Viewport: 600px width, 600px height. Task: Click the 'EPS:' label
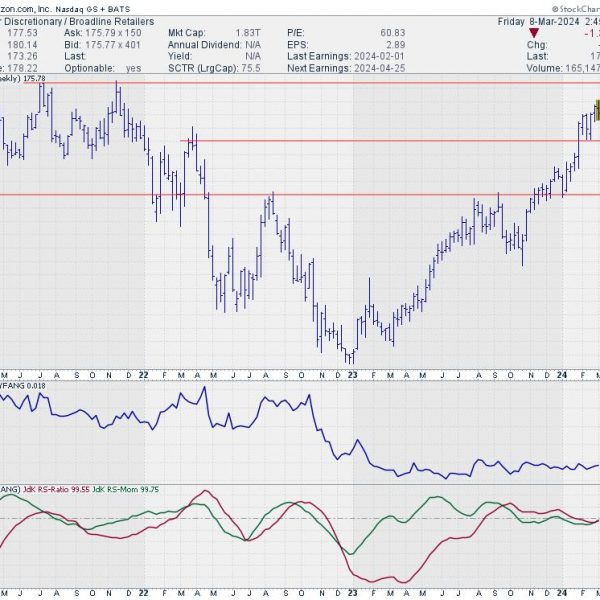298,45
